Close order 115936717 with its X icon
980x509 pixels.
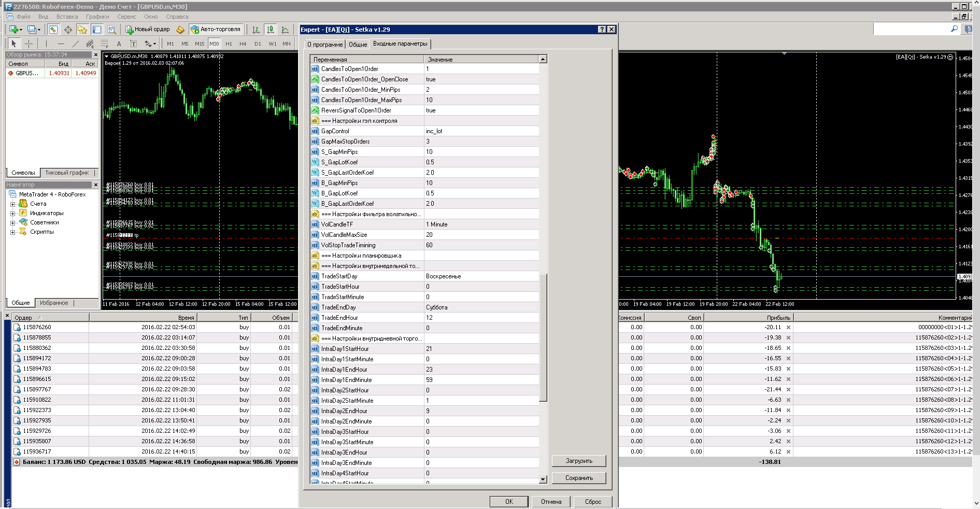[x=788, y=451]
